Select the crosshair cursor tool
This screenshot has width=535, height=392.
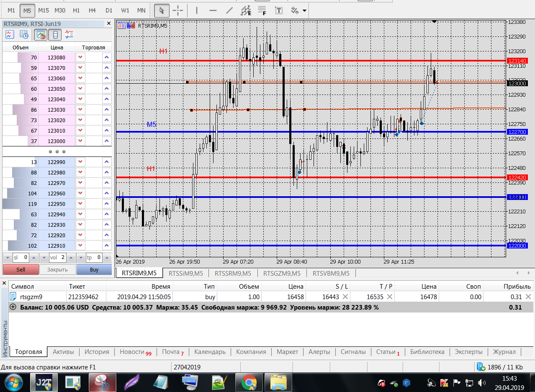click(x=178, y=10)
